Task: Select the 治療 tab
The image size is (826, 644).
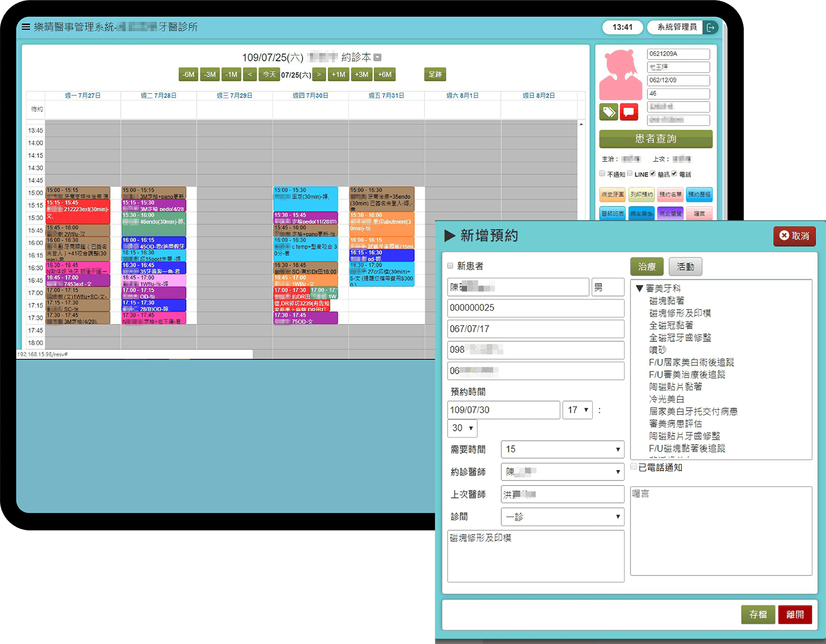Action: click(647, 267)
